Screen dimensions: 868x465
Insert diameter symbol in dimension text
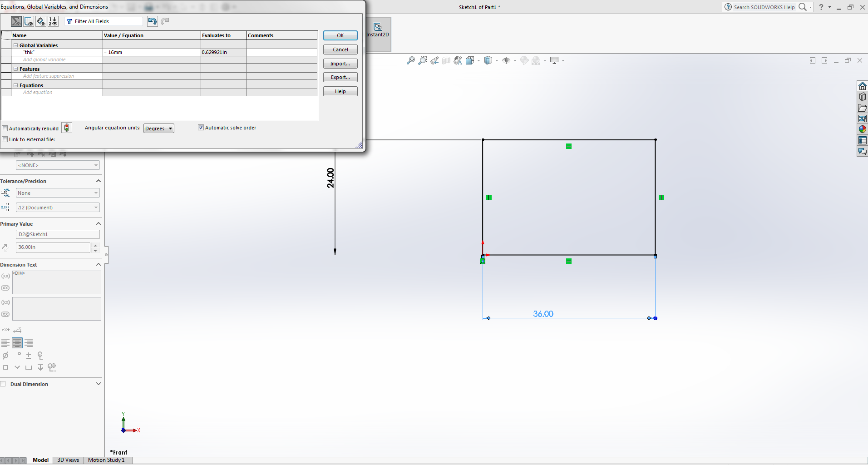tap(5, 355)
